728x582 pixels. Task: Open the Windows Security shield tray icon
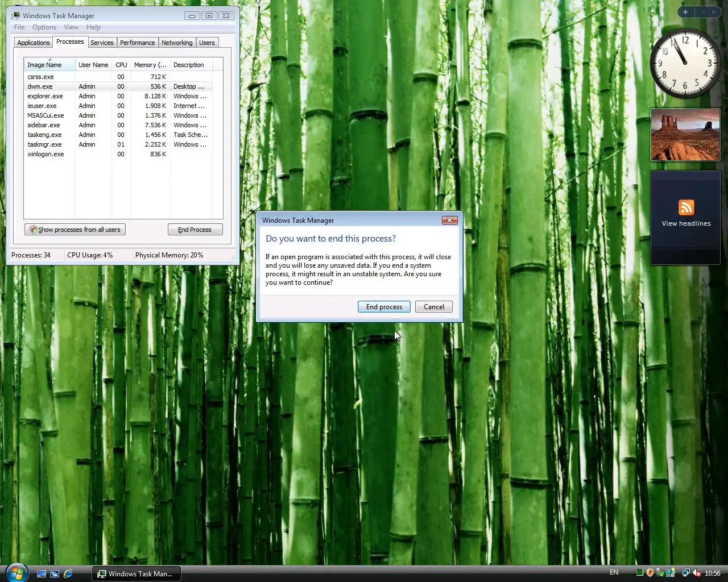point(650,572)
